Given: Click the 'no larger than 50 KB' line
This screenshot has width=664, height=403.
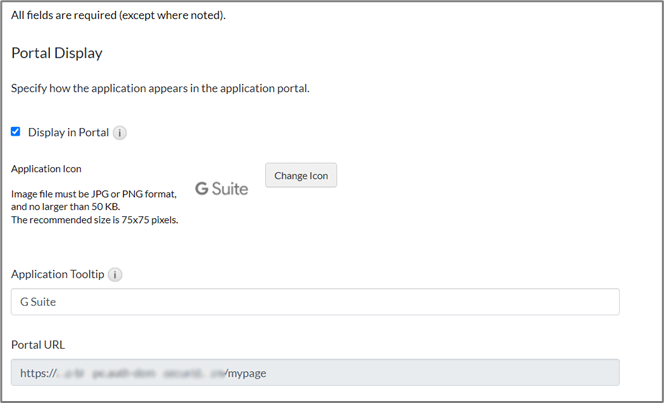Looking at the screenshot, I should tap(71, 206).
